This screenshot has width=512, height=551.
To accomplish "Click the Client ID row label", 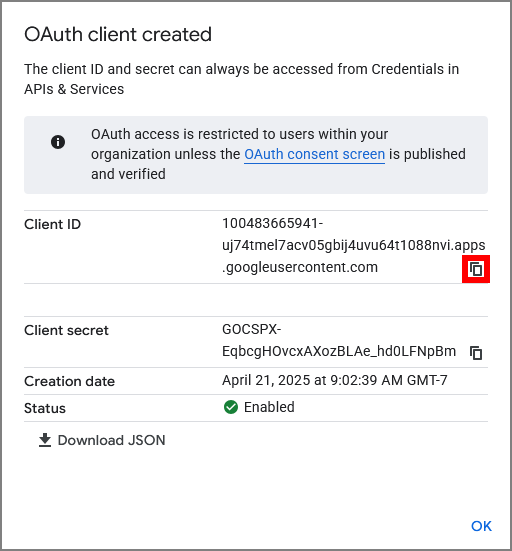I will (x=52, y=224).
